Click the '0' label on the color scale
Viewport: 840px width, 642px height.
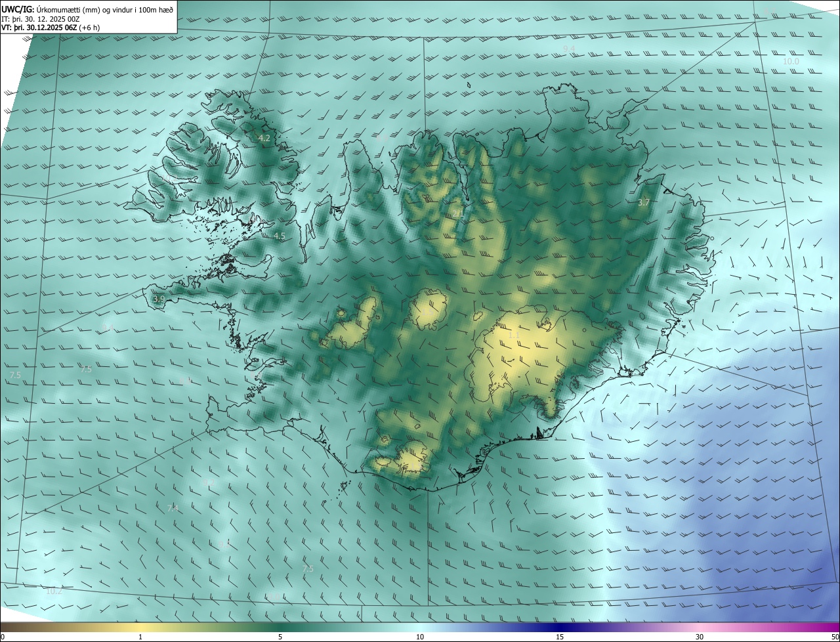coord(2,637)
